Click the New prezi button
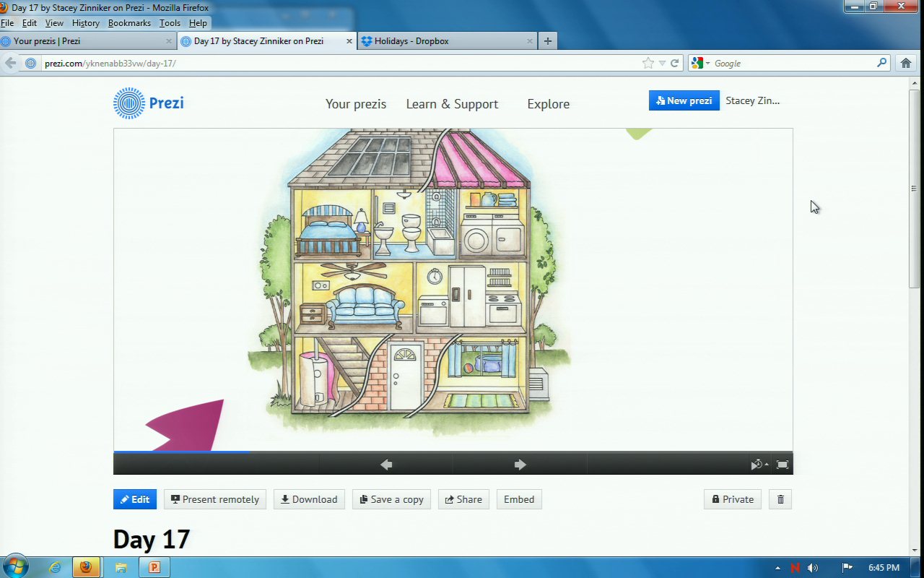 pos(684,100)
